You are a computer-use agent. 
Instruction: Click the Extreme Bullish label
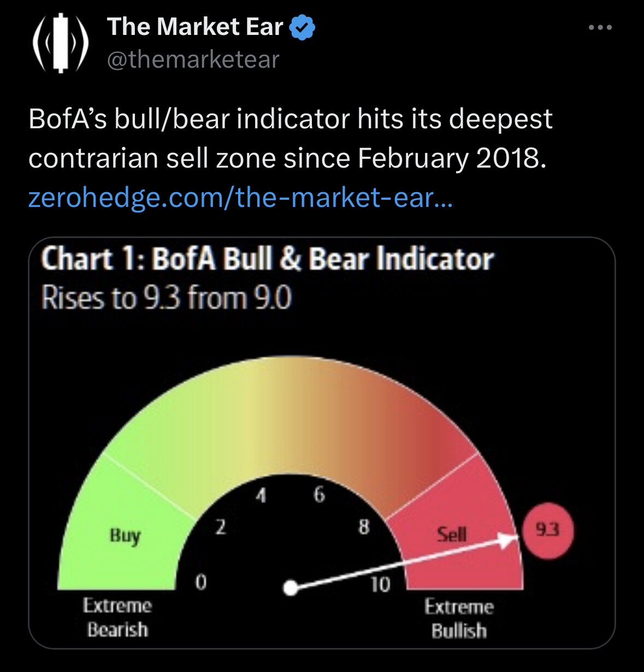[459, 619]
